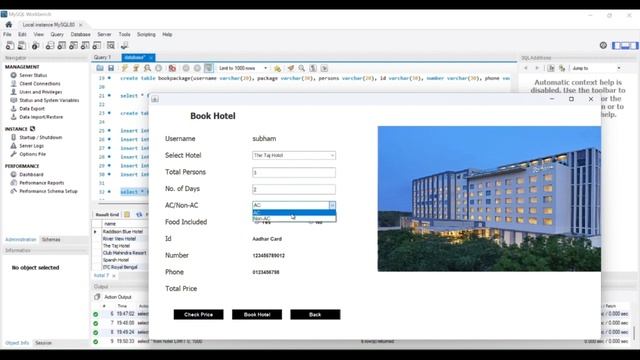Open Dashboard under Performance
This screenshot has height=360, width=640.
(x=31, y=174)
